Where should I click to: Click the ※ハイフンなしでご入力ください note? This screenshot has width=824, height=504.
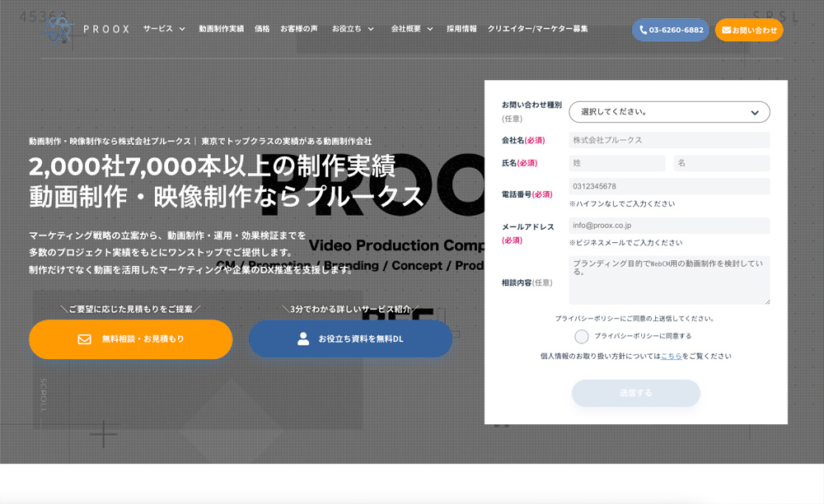point(622,203)
